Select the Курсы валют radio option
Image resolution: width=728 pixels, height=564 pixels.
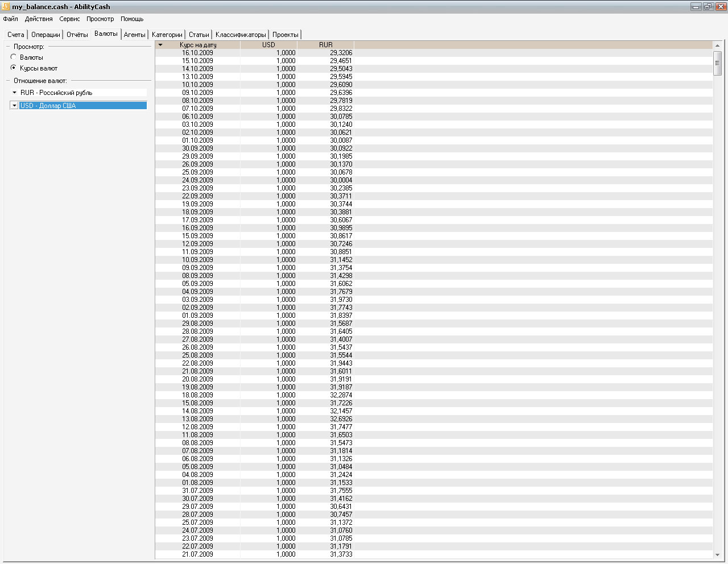click(x=14, y=68)
